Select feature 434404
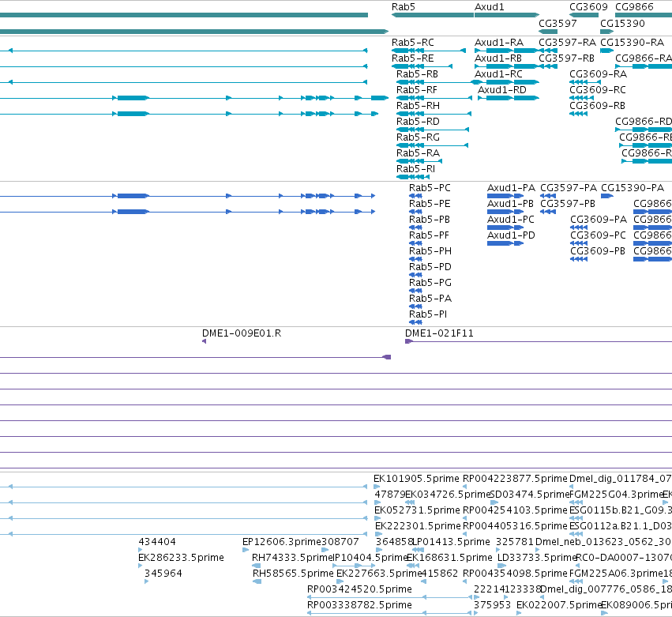This screenshot has height=617, width=672. (x=157, y=543)
